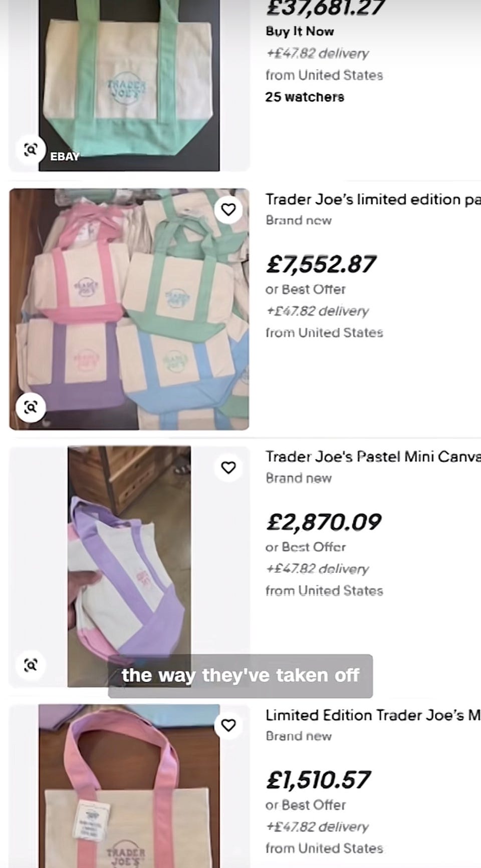Viewport: 481px width, 868px height.
Task: Tap the £2,870.09 price
Action: 324,522
